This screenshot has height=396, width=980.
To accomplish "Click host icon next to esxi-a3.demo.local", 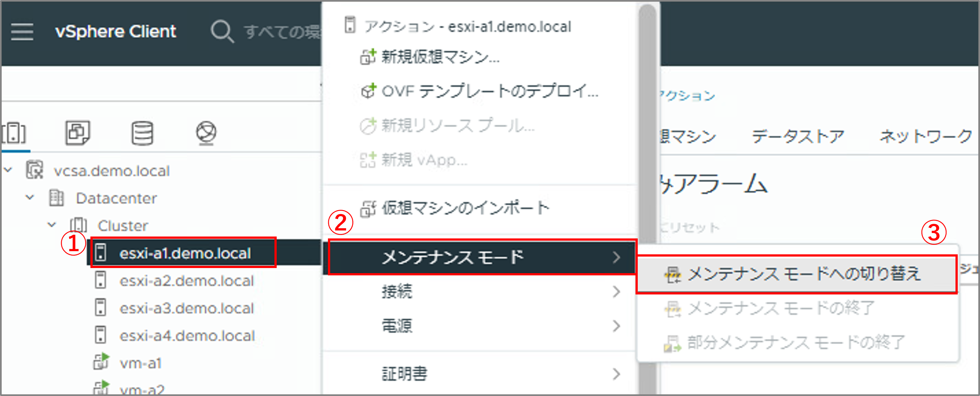I will (100, 308).
